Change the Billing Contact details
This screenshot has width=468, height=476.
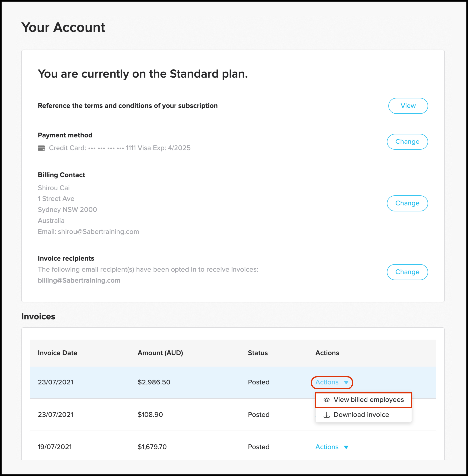coord(407,203)
